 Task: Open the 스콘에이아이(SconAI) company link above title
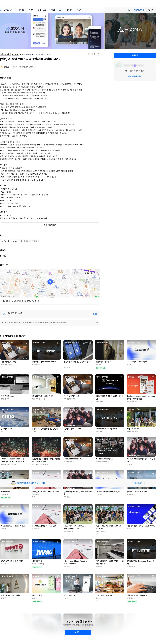click(9, 54)
